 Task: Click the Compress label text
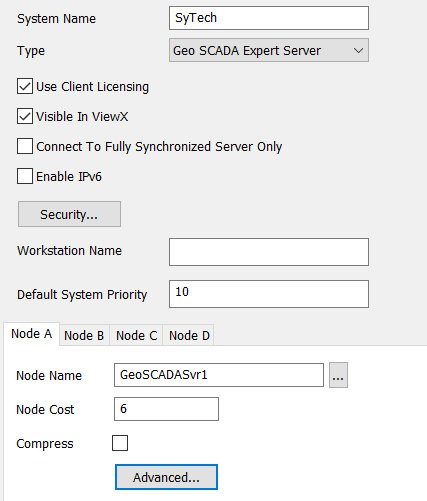45,444
